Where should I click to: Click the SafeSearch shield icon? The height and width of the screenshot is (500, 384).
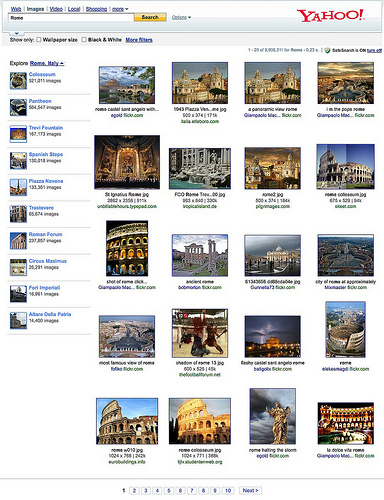327,50
